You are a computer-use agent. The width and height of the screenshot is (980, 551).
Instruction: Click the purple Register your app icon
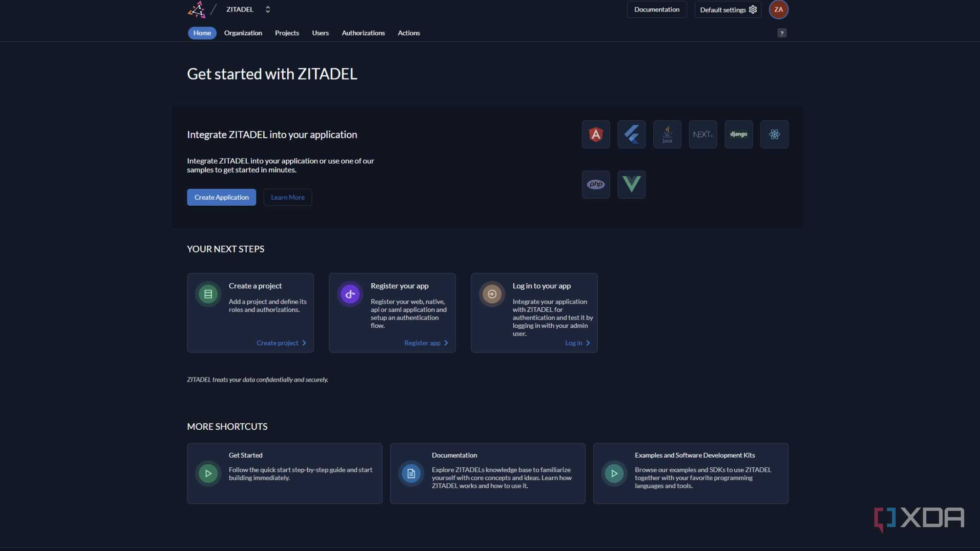(350, 294)
